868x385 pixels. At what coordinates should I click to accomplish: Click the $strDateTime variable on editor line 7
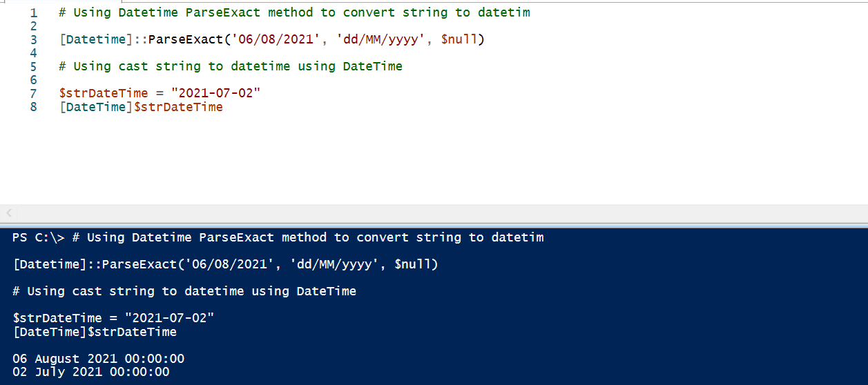104,93
